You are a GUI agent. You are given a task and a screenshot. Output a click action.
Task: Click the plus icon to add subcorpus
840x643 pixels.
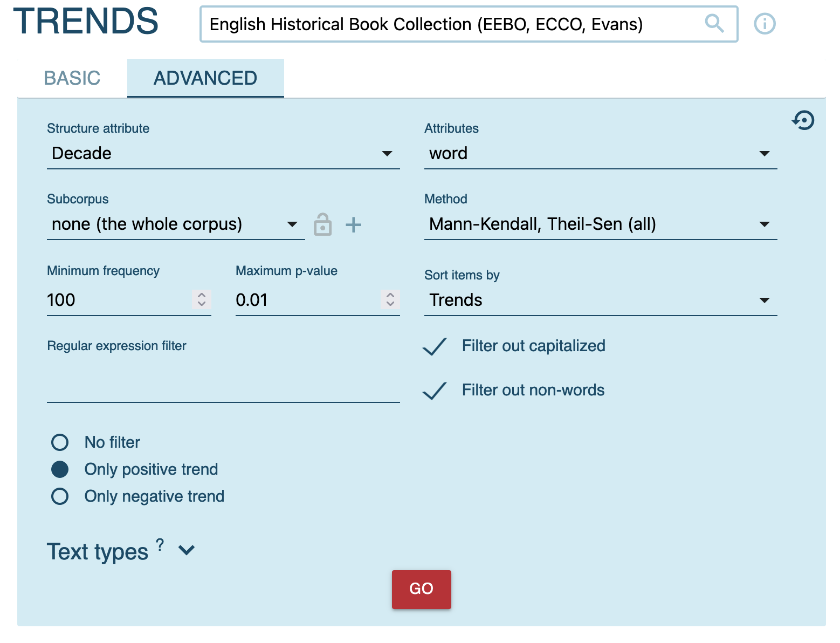353,224
